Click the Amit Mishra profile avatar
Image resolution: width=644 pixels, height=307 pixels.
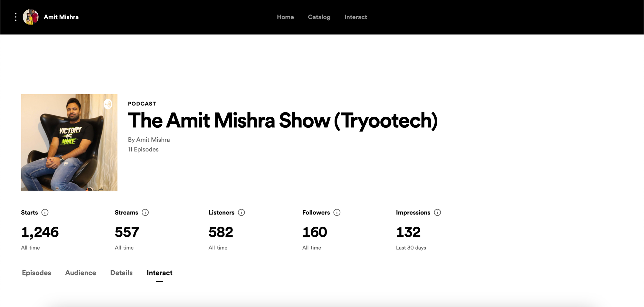[31, 17]
